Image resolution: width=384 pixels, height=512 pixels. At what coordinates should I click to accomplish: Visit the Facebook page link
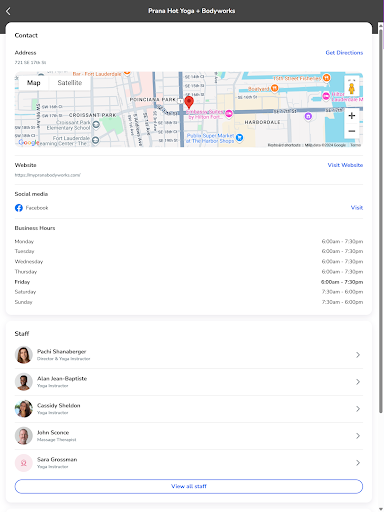pos(357,208)
